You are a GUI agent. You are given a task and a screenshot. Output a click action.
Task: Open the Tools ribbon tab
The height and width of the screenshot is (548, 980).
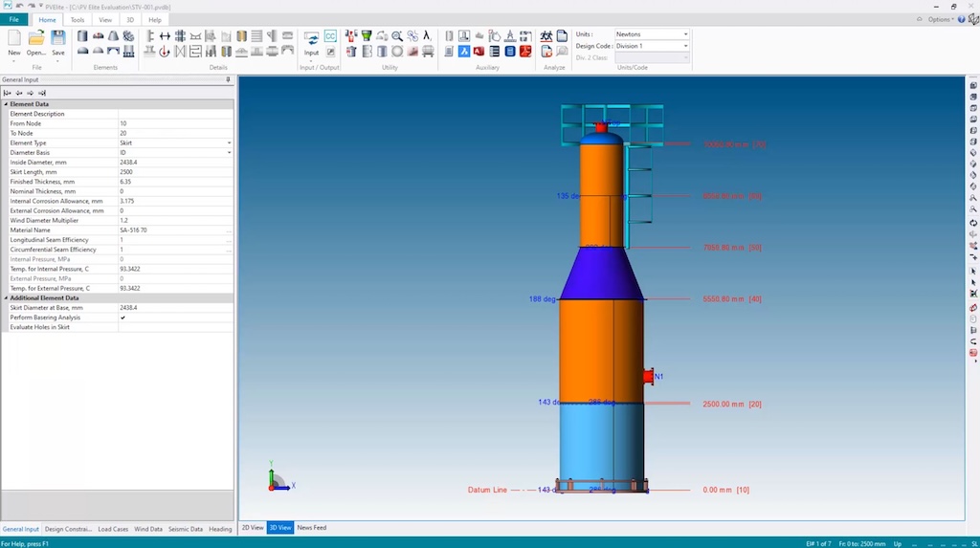pyautogui.click(x=77, y=19)
